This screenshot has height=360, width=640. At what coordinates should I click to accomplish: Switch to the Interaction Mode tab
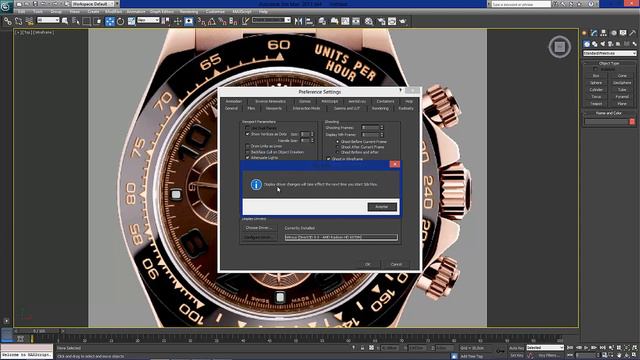tap(307, 109)
